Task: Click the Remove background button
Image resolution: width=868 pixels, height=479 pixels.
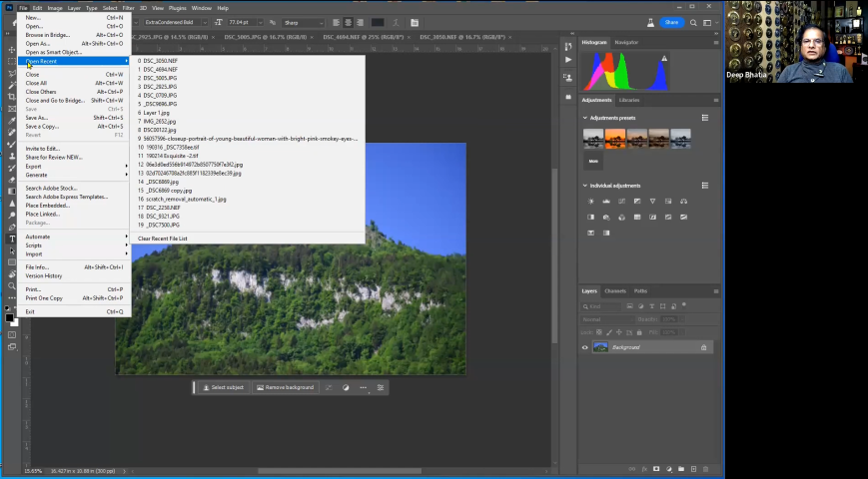Action: (285, 387)
